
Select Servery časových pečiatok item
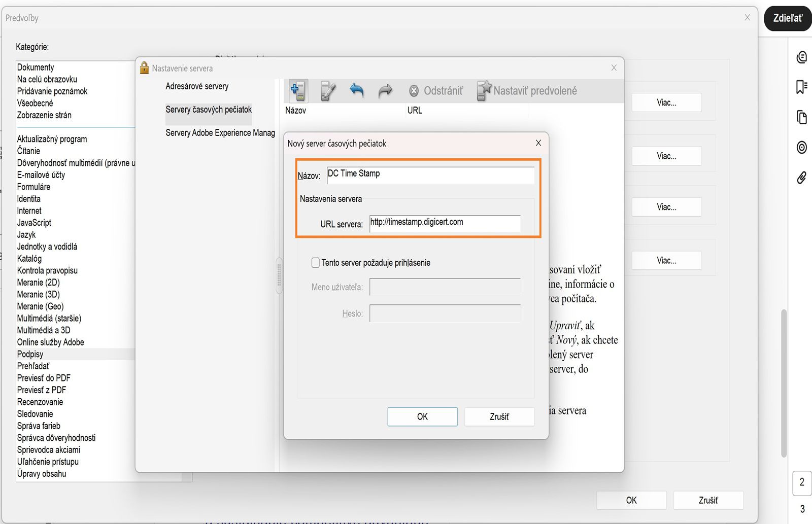click(x=209, y=110)
